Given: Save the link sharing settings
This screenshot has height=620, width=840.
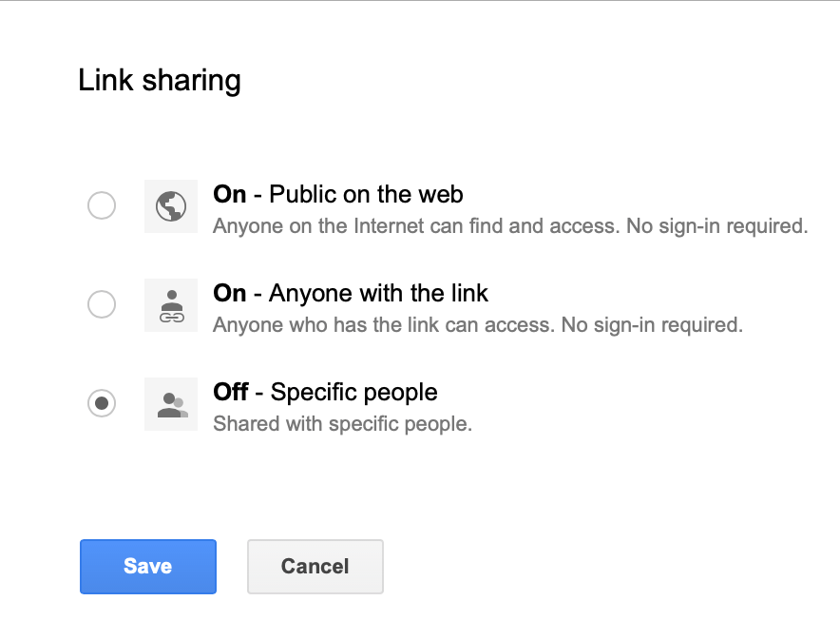Looking at the screenshot, I should [x=148, y=567].
